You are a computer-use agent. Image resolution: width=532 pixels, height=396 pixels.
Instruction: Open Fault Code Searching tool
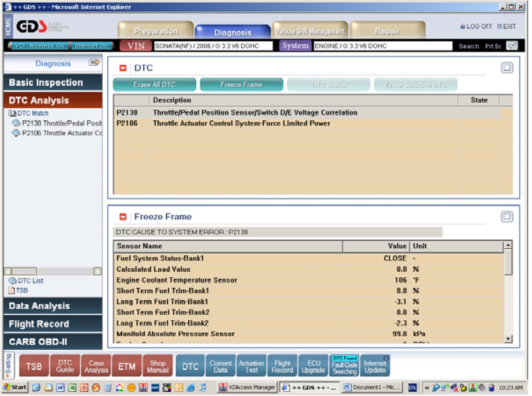click(344, 366)
